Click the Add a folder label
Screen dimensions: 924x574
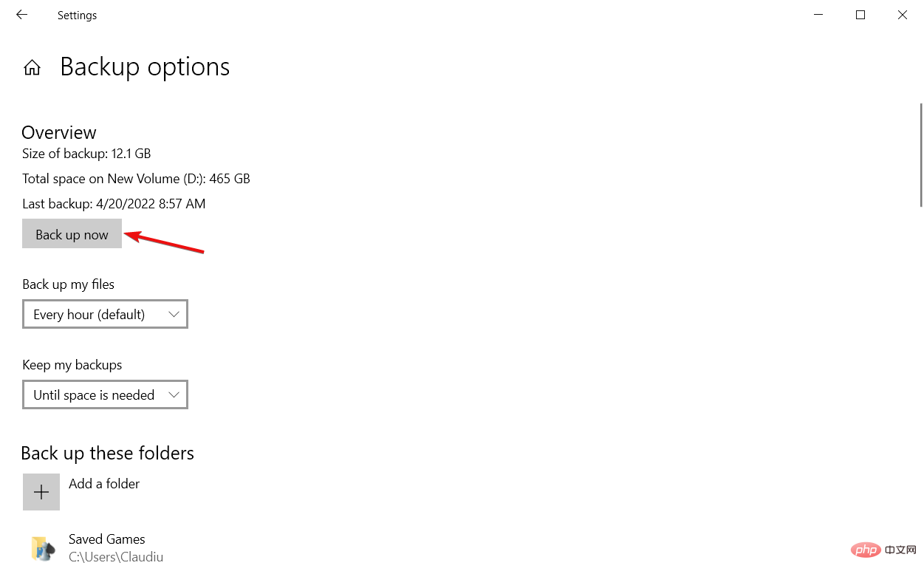click(x=103, y=483)
